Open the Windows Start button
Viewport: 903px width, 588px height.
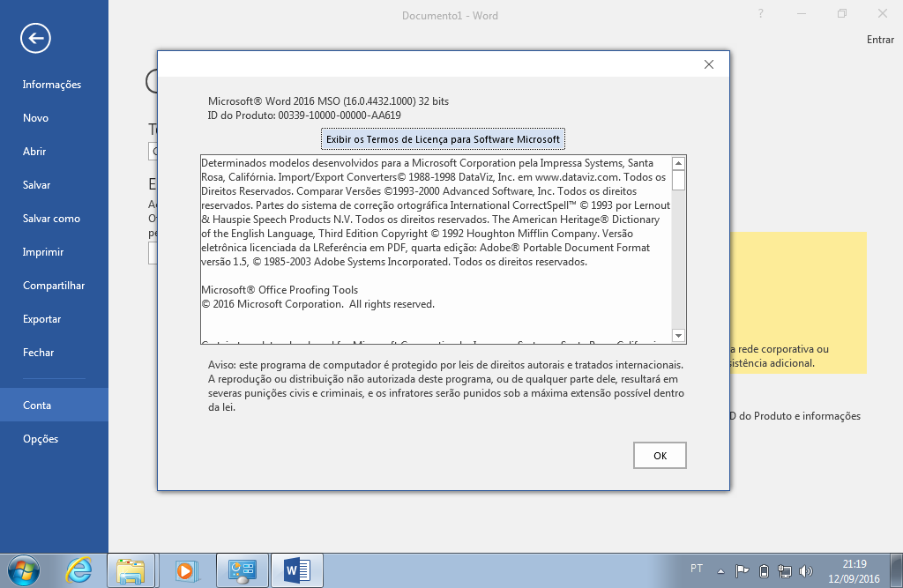24,570
